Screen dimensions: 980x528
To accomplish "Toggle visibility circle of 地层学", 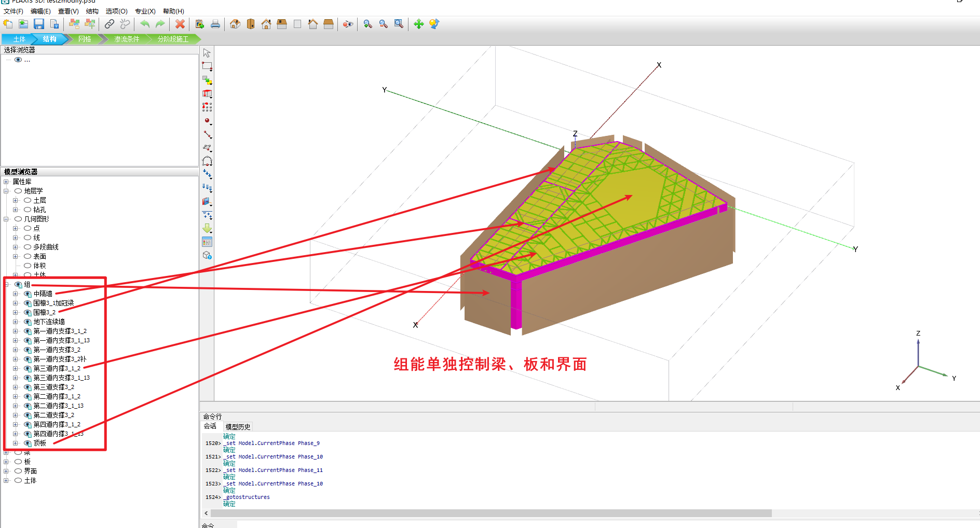I will [18, 191].
